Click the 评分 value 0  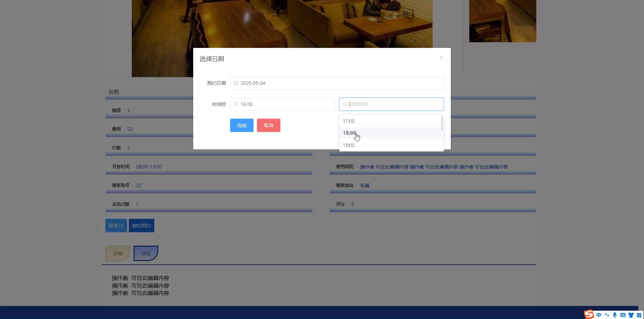point(353,204)
